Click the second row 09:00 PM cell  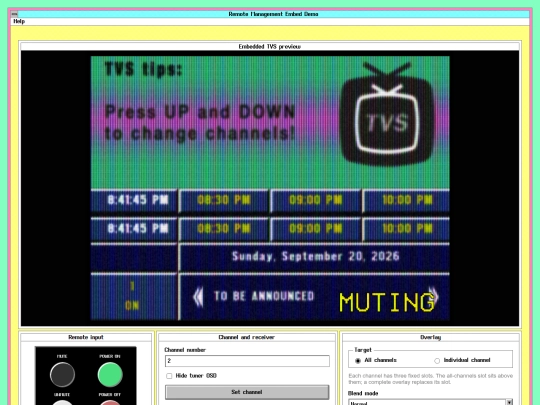point(316,229)
